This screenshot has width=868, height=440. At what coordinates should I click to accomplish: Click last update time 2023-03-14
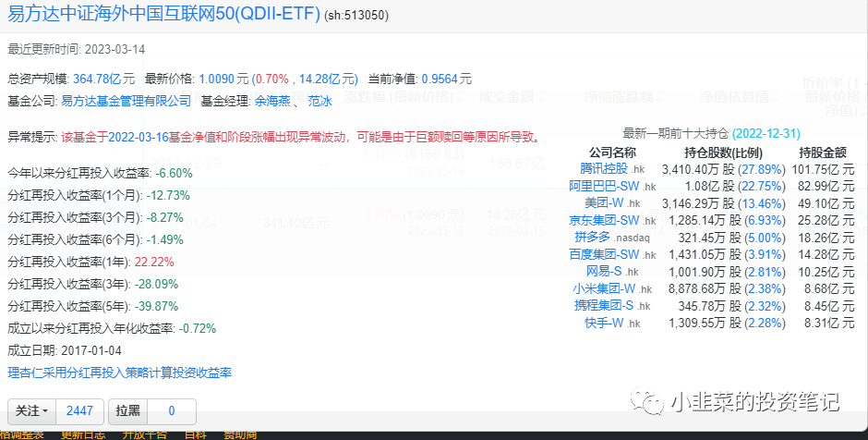point(115,49)
